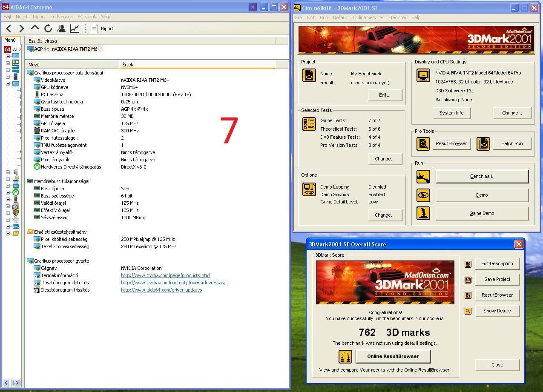
Task: Open the Eszközök menu
Action: click(87, 17)
